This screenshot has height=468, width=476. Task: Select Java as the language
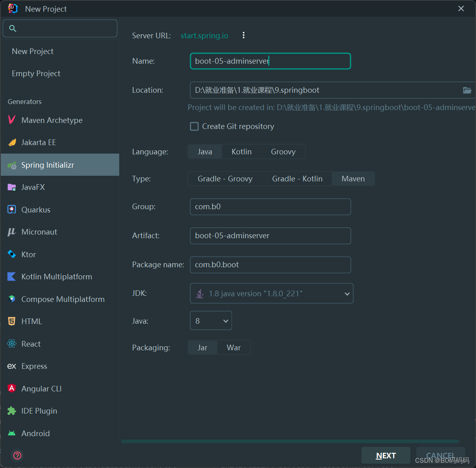205,152
